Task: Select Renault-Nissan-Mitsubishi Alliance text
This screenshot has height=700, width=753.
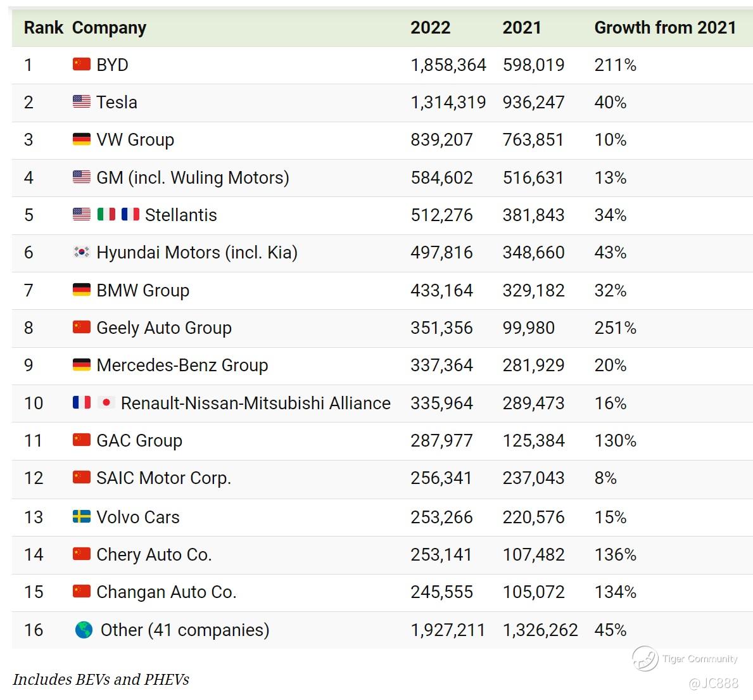Action: pos(256,403)
